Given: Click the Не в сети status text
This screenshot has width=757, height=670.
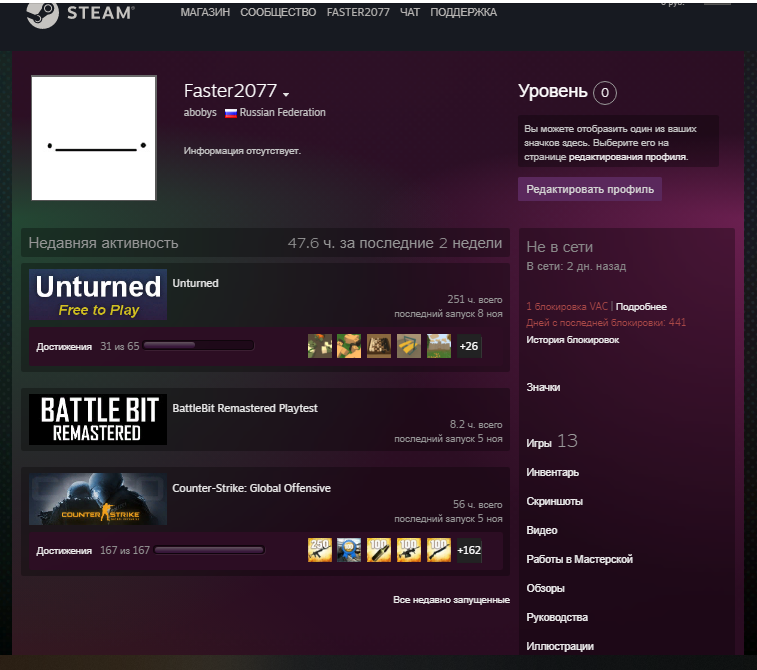Looking at the screenshot, I should tap(560, 247).
